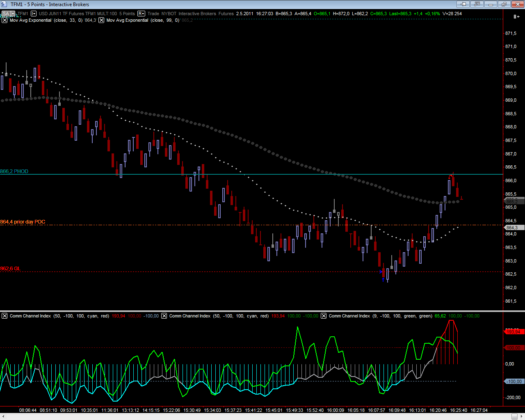Click the 862,0 price axis label
Viewport: 525px width, 420px height.
511,288
